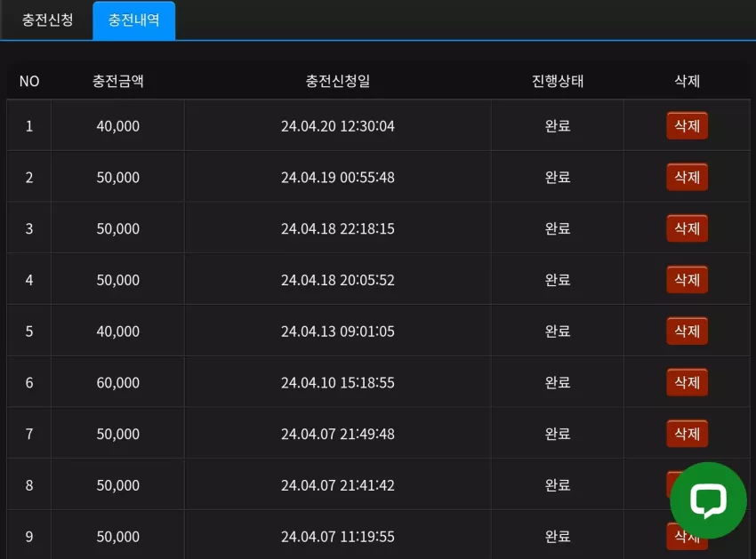Delete row 7 dated 24.04.07 21:49:48
The image size is (756, 559).
tap(687, 434)
